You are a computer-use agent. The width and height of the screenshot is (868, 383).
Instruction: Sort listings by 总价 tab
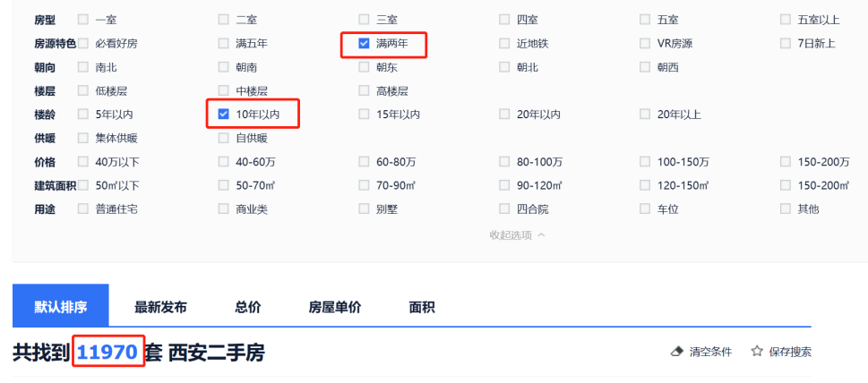pyautogui.click(x=247, y=307)
